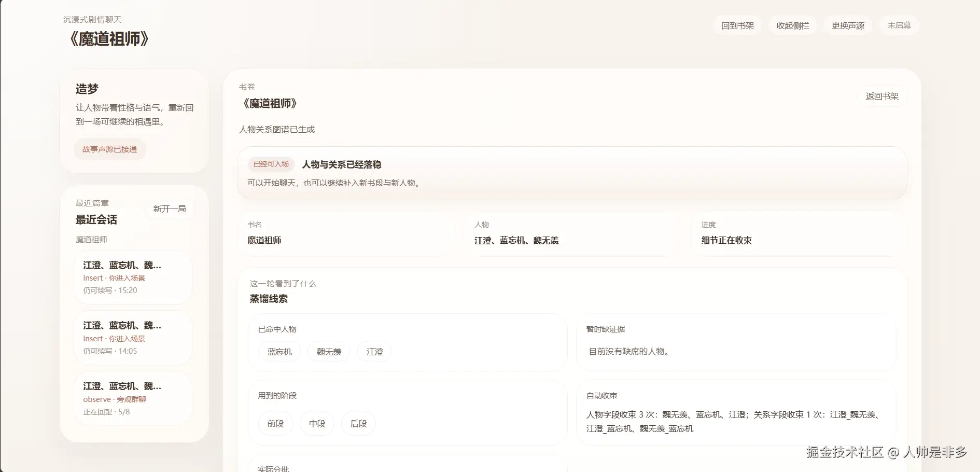This screenshot has height=472, width=980.
Task: Click 返回书架 in the book panel
Action: coord(882,96)
